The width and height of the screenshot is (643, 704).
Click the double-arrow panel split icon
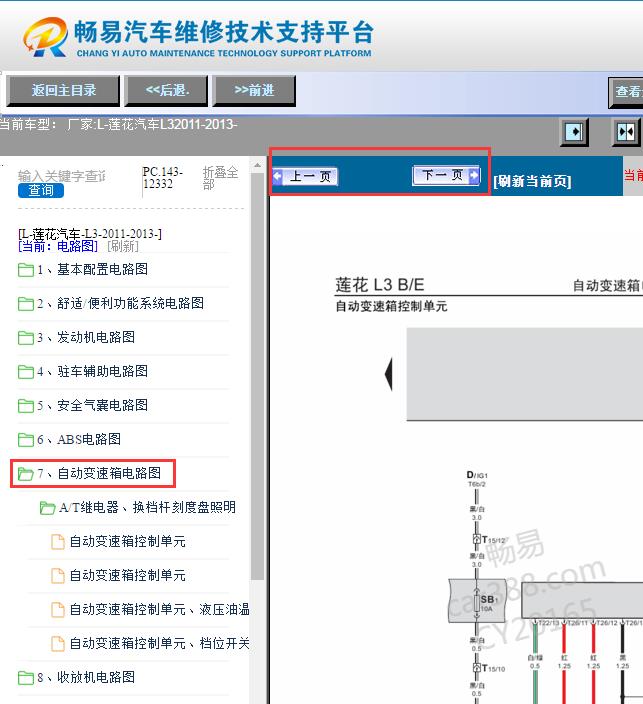(625, 132)
